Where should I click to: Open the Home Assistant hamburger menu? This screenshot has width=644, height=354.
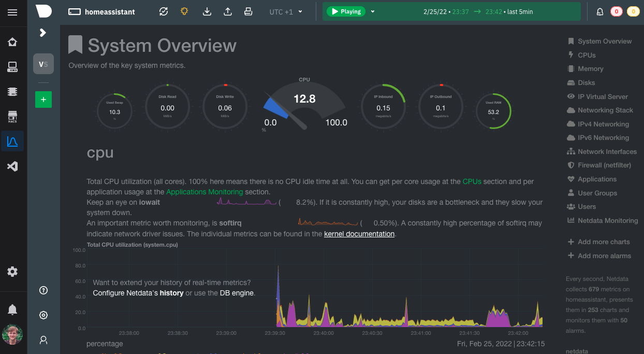(x=12, y=12)
